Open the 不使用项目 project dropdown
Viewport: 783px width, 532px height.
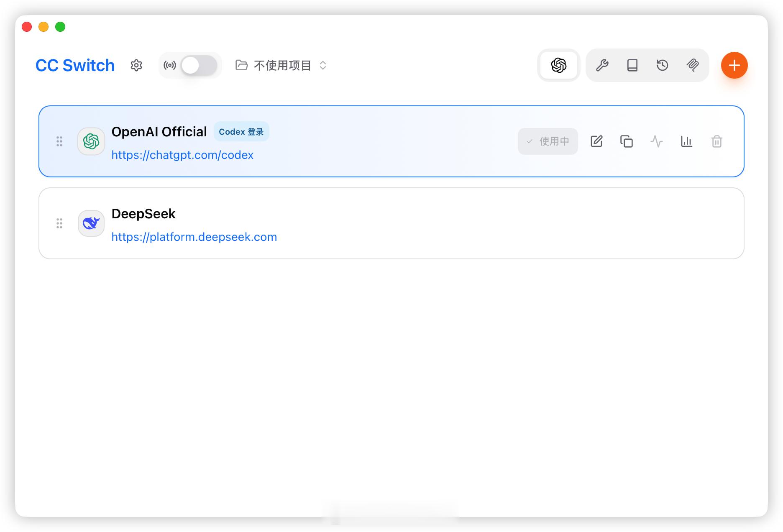tap(281, 65)
